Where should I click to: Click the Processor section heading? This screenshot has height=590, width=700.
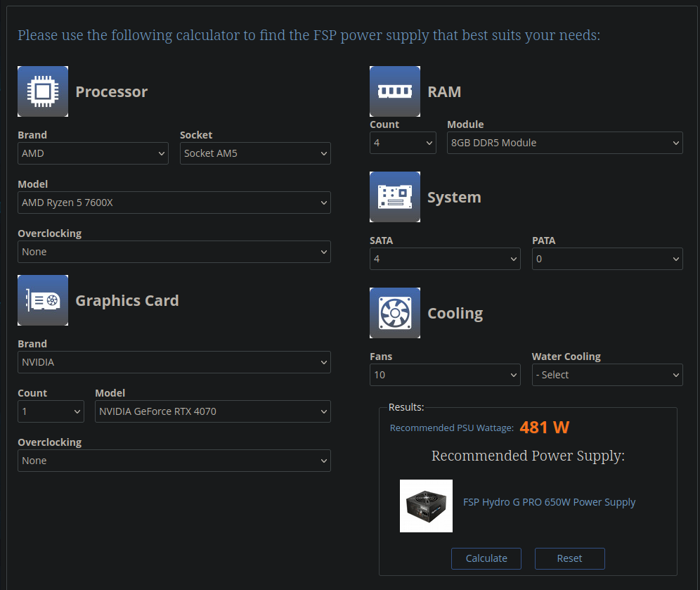click(x=112, y=91)
